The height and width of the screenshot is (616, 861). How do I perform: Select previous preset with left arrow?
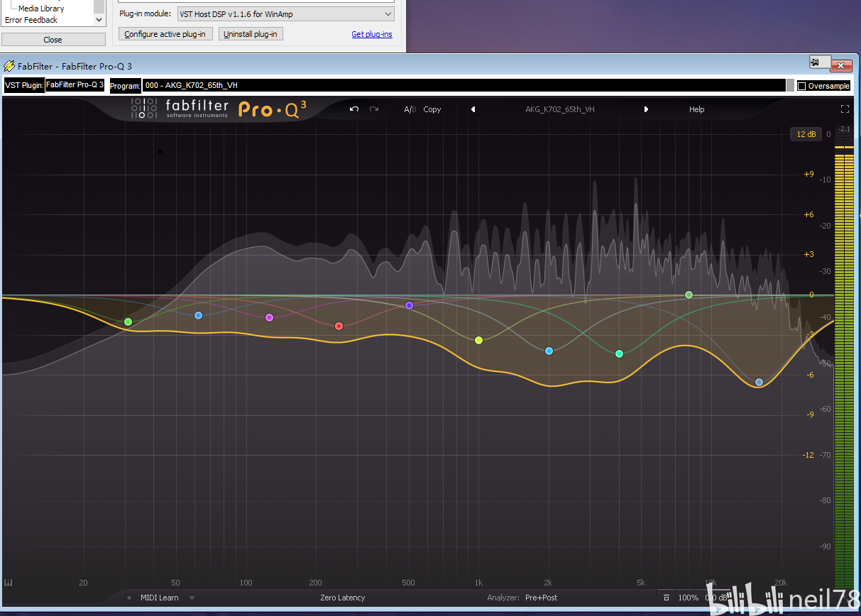pyautogui.click(x=473, y=109)
